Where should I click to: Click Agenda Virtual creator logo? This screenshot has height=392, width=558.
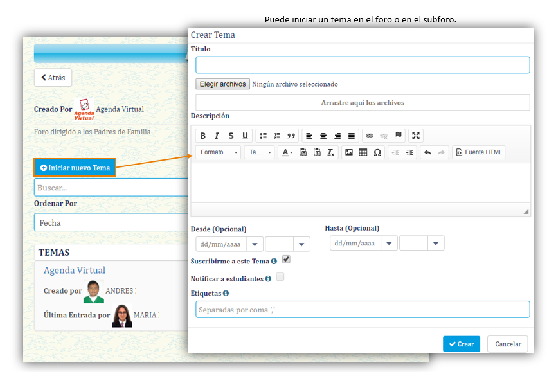point(84,109)
